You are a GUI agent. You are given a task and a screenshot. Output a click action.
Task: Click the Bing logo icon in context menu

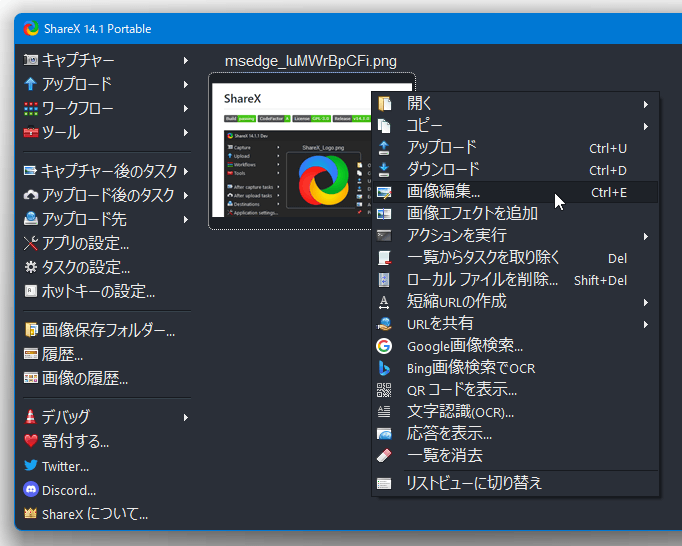(x=384, y=368)
